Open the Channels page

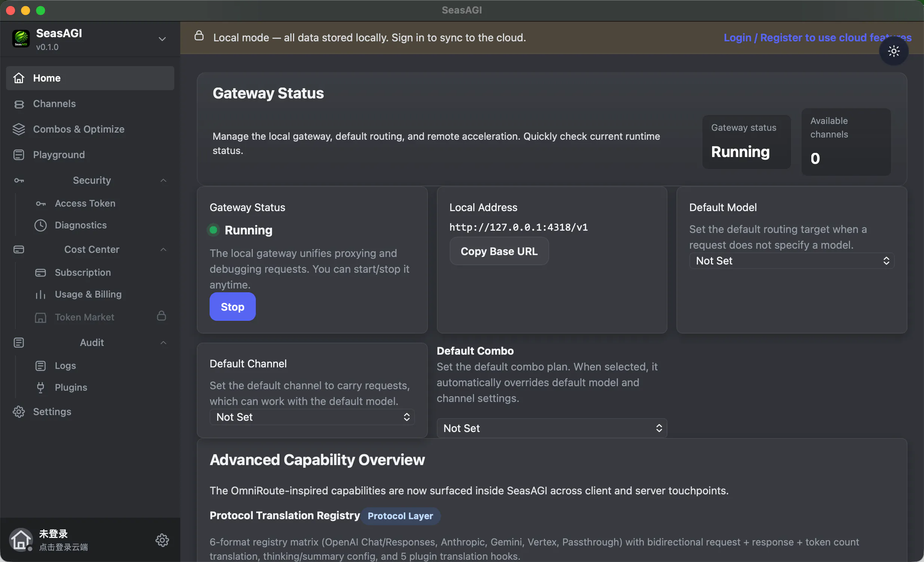[90, 104]
